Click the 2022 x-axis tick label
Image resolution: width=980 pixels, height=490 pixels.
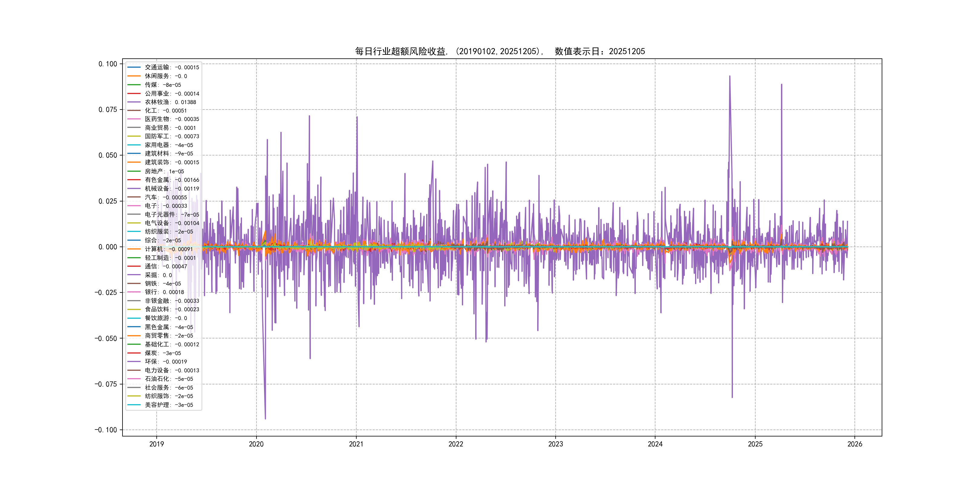pyautogui.click(x=456, y=444)
